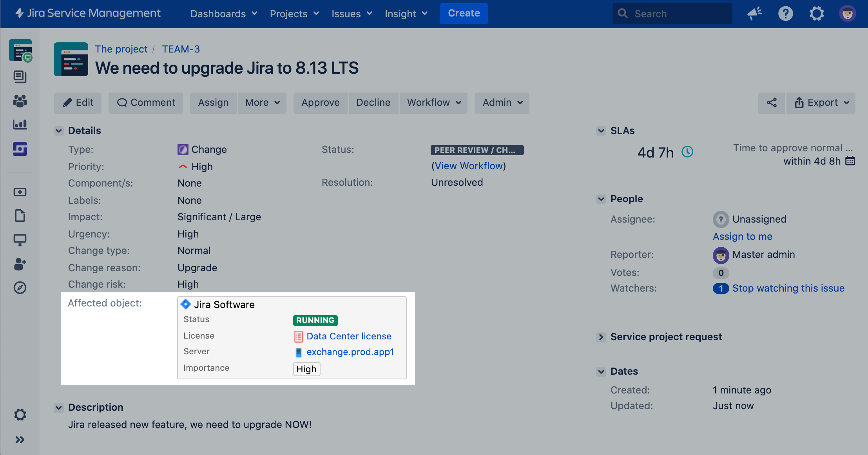Screen dimensions: 868x455
Task: Click the notifications megaphone icon
Action: click(754, 14)
